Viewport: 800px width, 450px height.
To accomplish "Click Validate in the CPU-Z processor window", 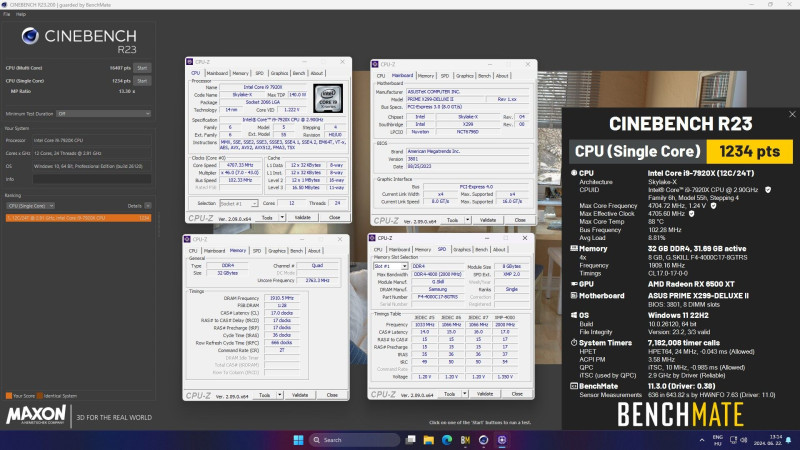I will [x=303, y=217].
